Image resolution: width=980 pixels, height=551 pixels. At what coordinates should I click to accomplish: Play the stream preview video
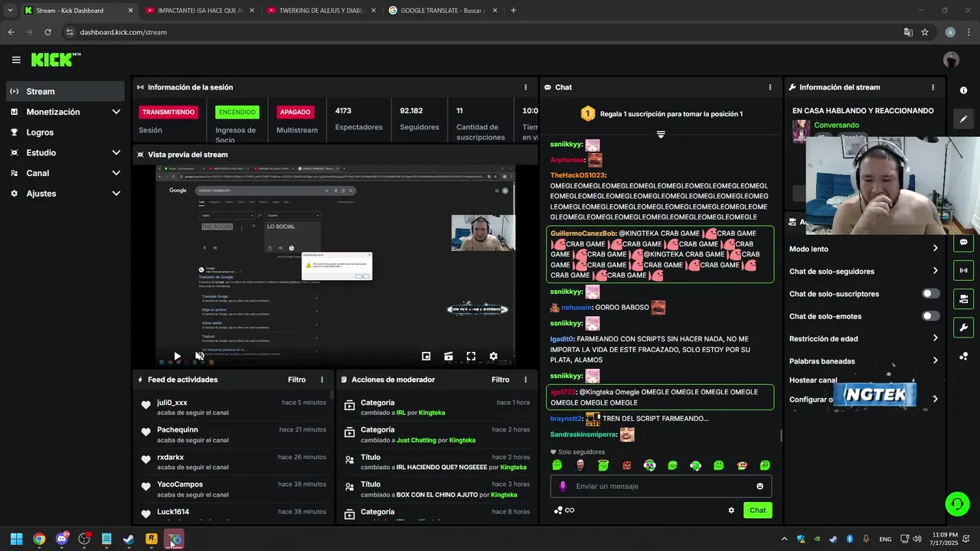[x=177, y=356]
